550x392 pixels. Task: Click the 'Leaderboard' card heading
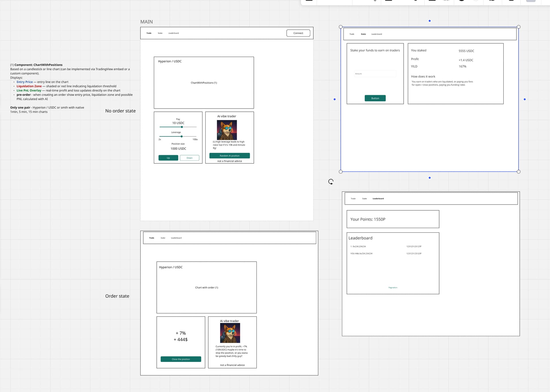pyautogui.click(x=360, y=238)
